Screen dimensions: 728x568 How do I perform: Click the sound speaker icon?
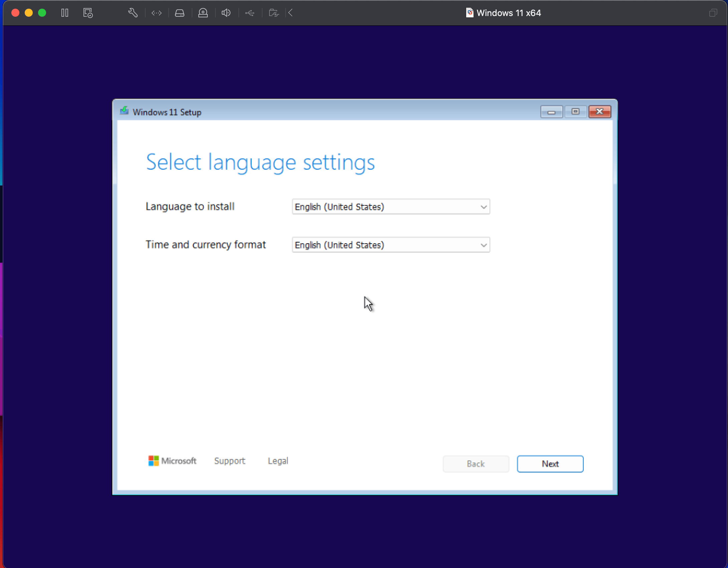226,13
